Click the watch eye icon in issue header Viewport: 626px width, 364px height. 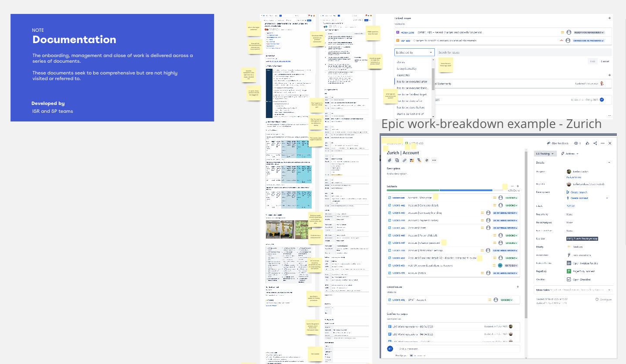tap(576, 143)
